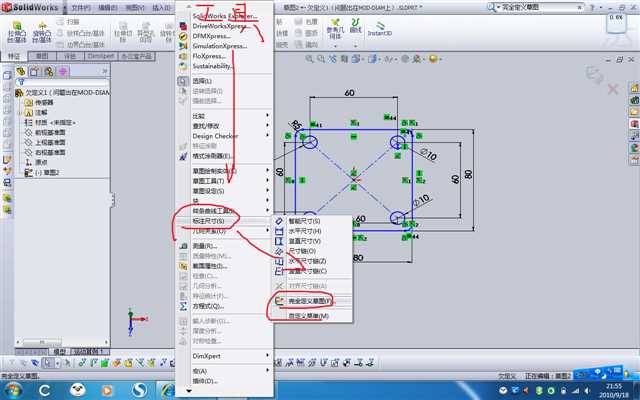Switch to the 草图 sketch tab

42,56
